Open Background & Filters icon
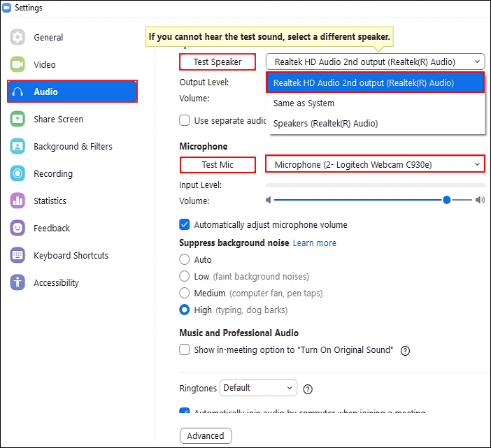The width and height of the screenshot is (491, 448). [18, 147]
